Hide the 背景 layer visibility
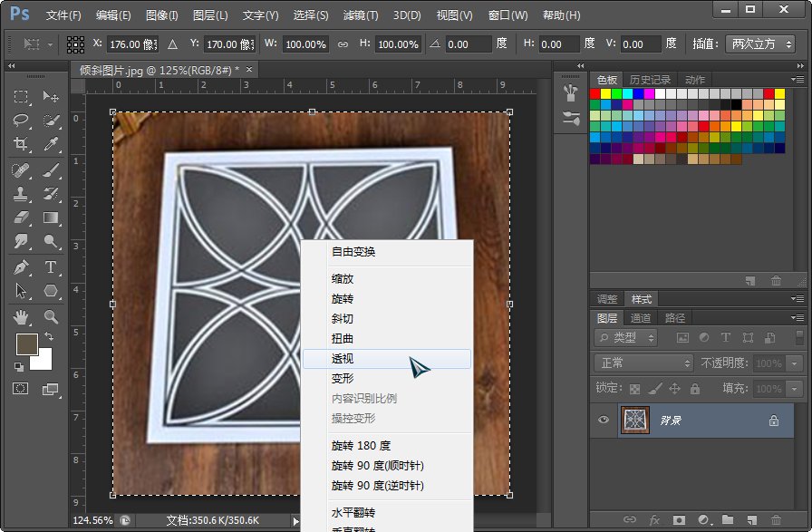The height and width of the screenshot is (532, 812). [x=603, y=420]
